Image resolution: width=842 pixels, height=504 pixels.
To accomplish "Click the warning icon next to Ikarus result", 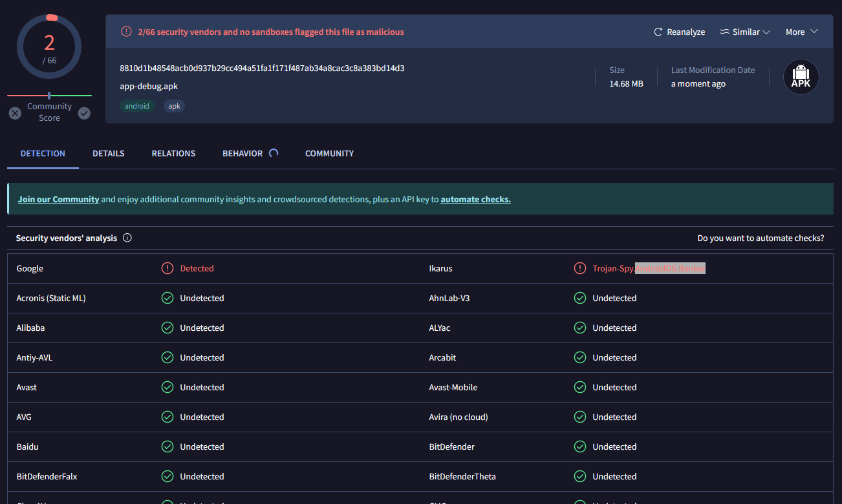I will 580,268.
